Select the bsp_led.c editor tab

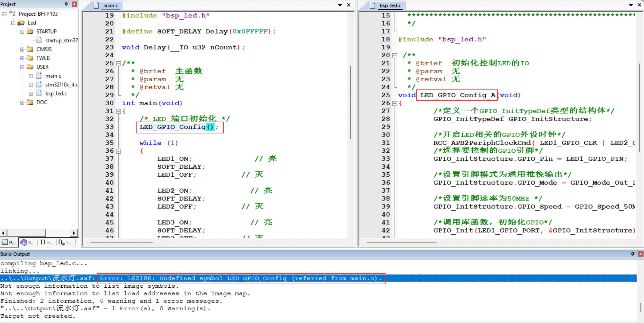[390, 6]
